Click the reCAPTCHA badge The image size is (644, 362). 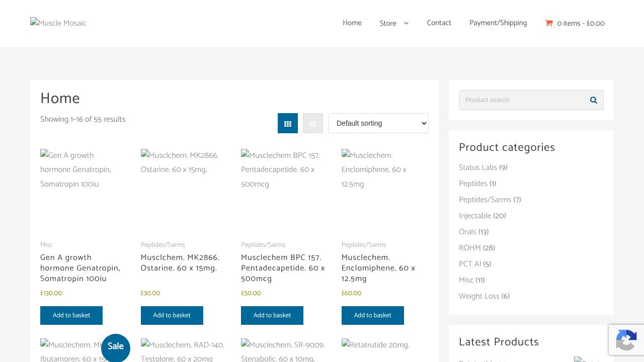point(626,340)
